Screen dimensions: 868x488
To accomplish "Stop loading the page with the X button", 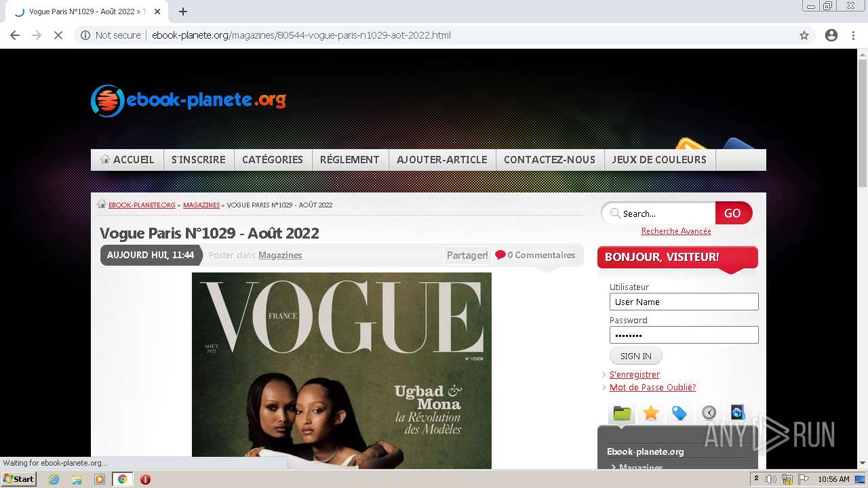I will [58, 35].
